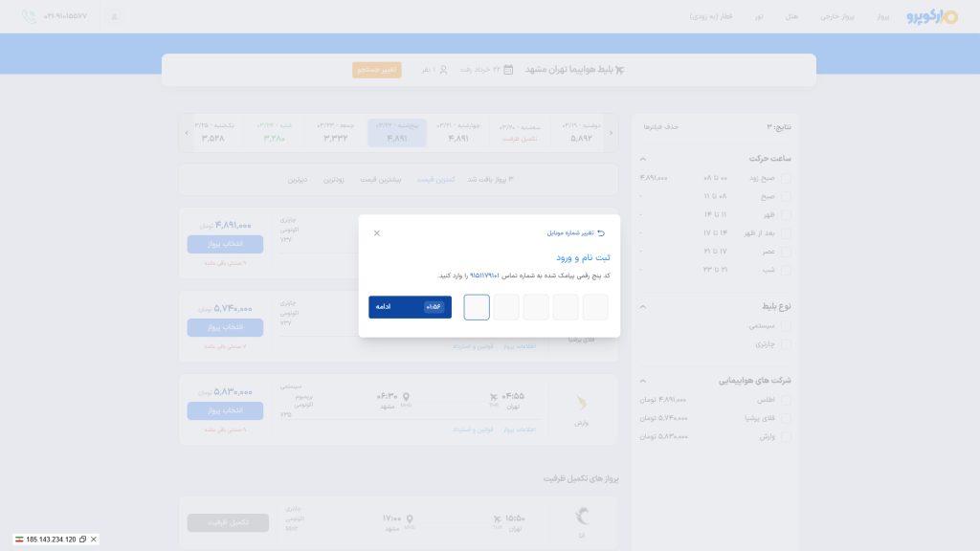The image size is (980, 551).
Task: Select the Saturday date tab priced 3,280
Action: click(x=275, y=132)
